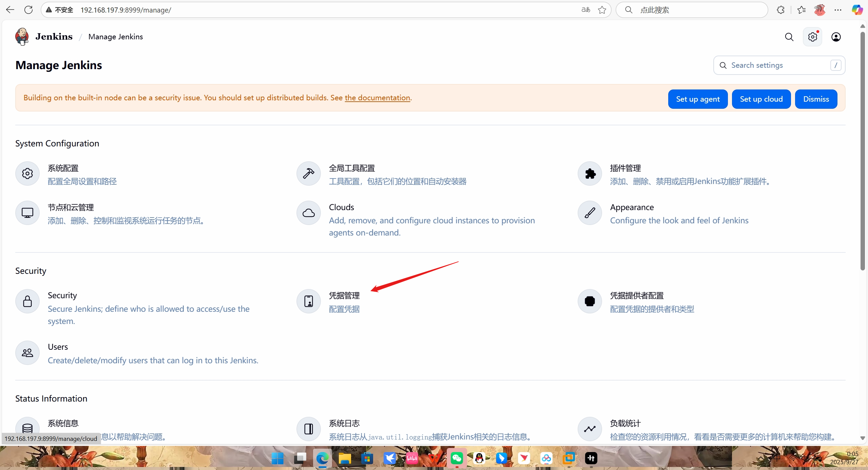Open browser extensions icon
The width and height of the screenshot is (868, 470).
[x=780, y=10]
